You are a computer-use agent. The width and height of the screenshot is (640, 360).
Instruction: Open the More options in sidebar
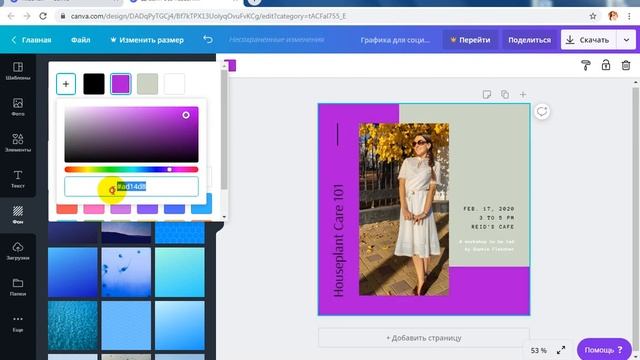tap(18, 323)
